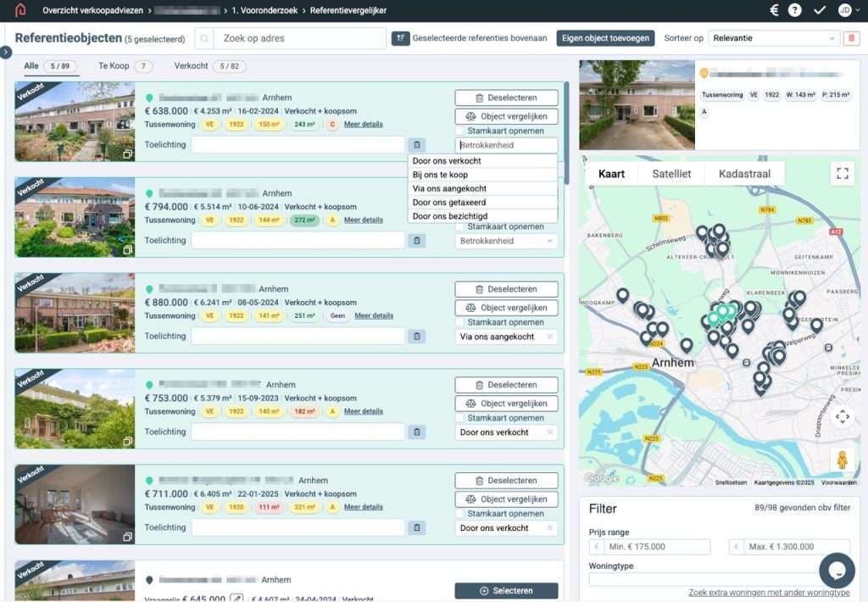Open the JD user avatar menu
The width and height of the screenshot is (868, 602).
coord(848,10)
